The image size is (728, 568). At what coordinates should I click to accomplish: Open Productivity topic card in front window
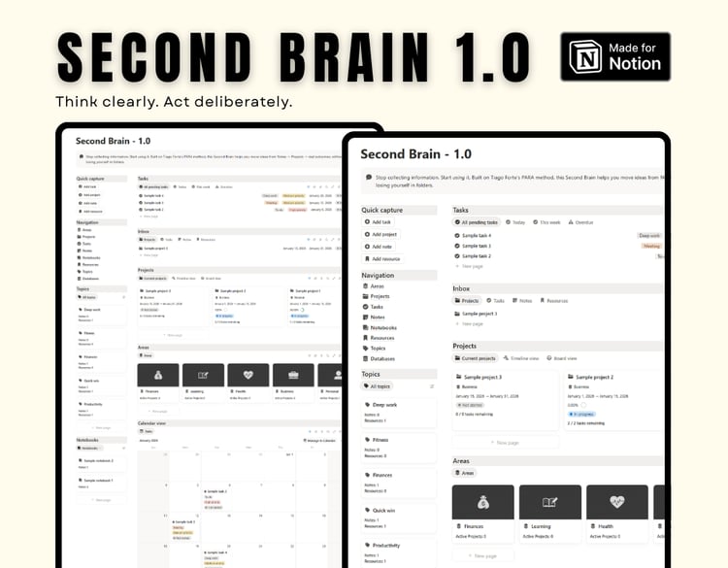click(x=399, y=553)
